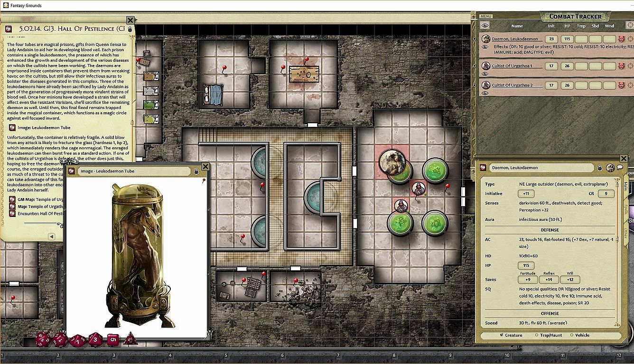Viewport: 634px width, 364px height.
Task: Click the Initiative +11 box
Action: pyautogui.click(x=526, y=193)
